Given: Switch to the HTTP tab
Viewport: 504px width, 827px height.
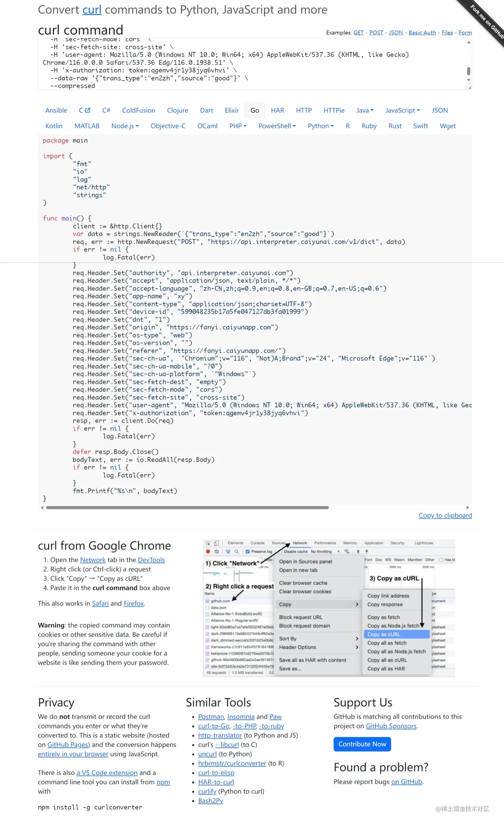Looking at the screenshot, I should (x=304, y=110).
